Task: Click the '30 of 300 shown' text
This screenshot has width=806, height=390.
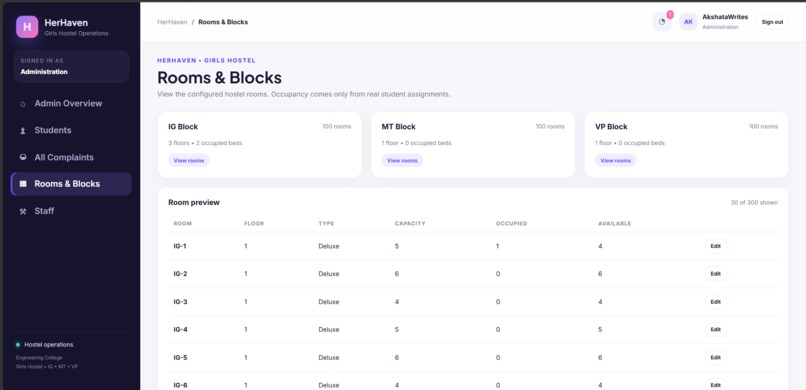Action: click(754, 202)
